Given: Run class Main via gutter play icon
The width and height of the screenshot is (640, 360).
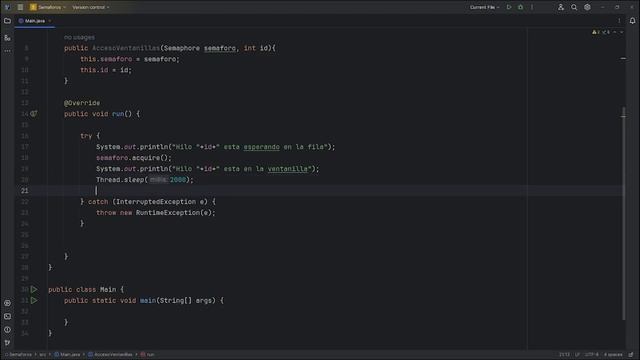Looking at the screenshot, I should coord(34,289).
